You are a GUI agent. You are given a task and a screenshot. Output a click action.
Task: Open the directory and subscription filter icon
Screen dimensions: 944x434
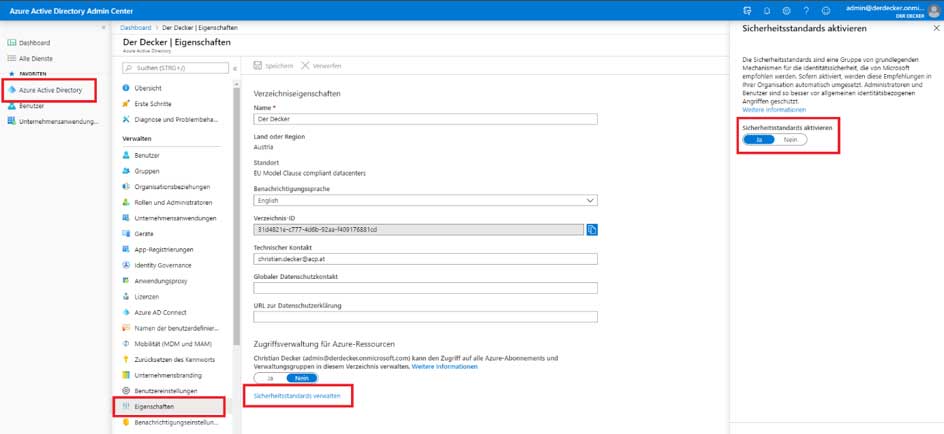click(747, 11)
